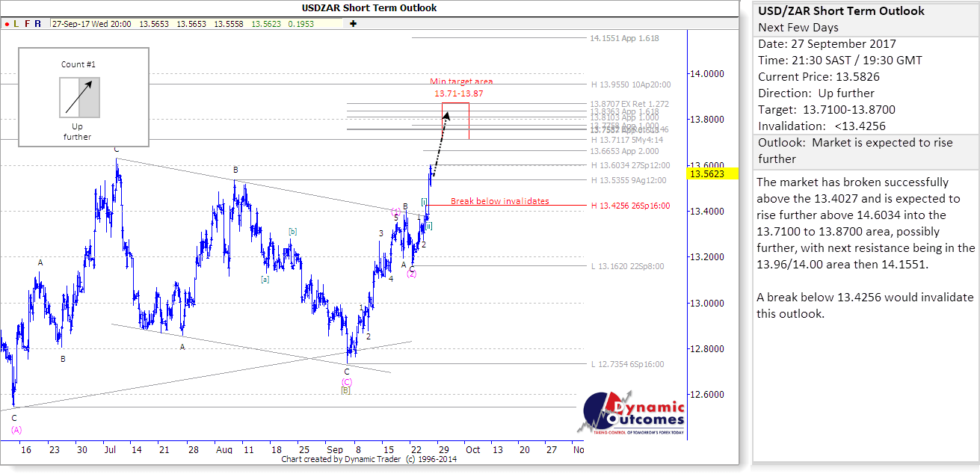This screenshot has width=980, height=474.
Task: Click the 'Jul' label on the time axis
Action: (x=109, y=450)
